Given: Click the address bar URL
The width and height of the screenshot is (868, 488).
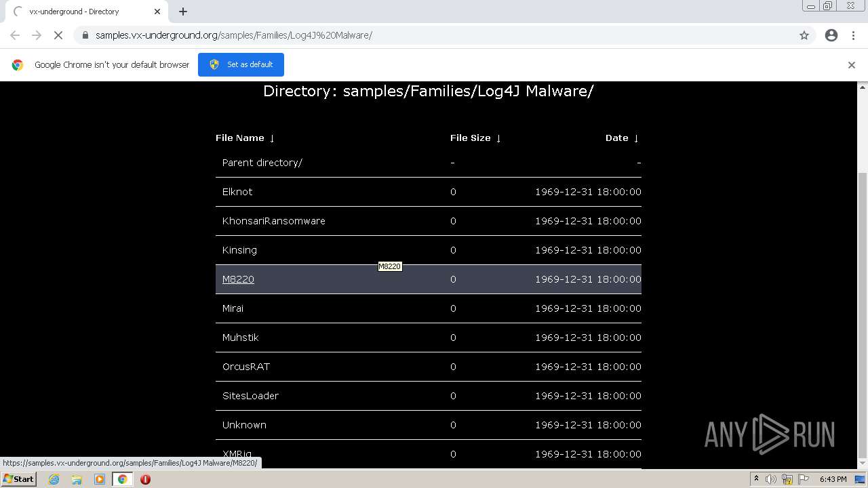Looking at the screenshot, I should pyautogui.click(x=233, y=35).
